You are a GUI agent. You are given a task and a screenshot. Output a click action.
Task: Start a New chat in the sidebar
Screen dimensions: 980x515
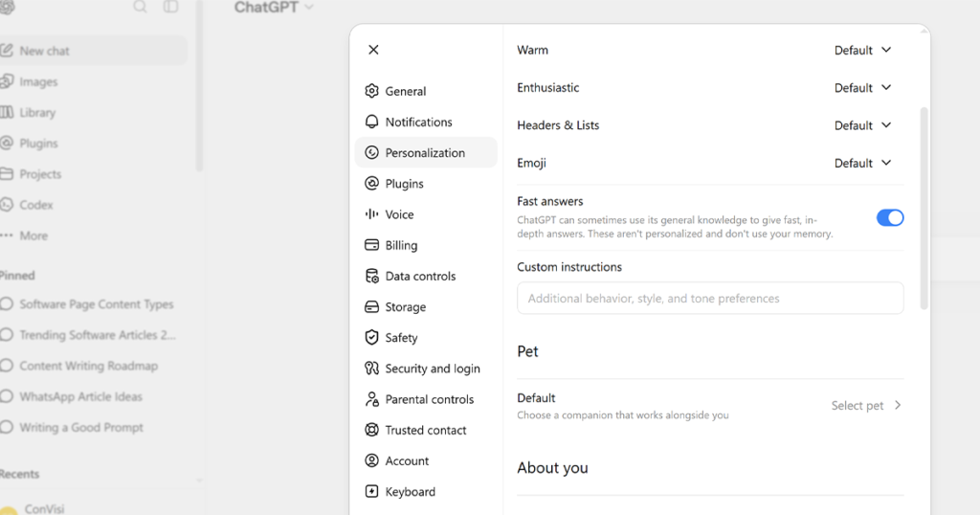point(94,51)
